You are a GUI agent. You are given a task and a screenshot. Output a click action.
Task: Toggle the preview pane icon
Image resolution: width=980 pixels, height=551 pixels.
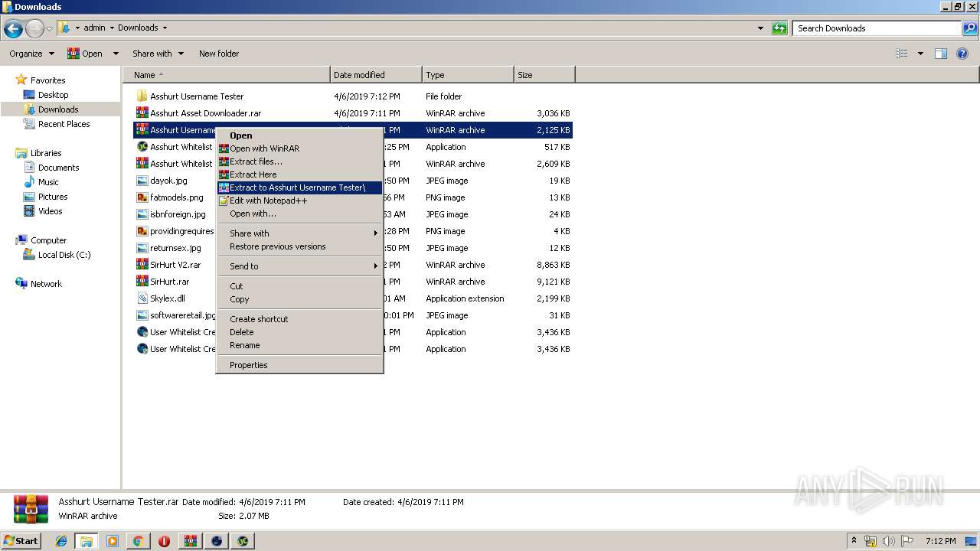coord(941,54)
